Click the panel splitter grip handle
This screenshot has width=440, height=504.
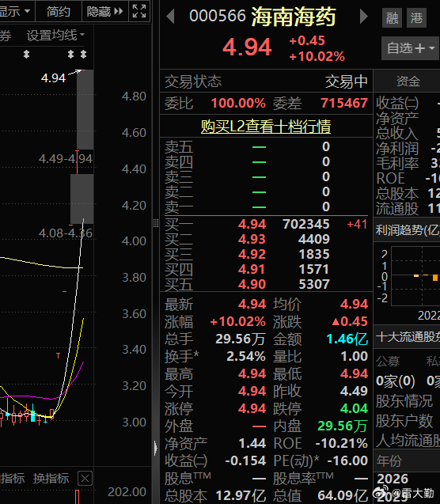156,223
